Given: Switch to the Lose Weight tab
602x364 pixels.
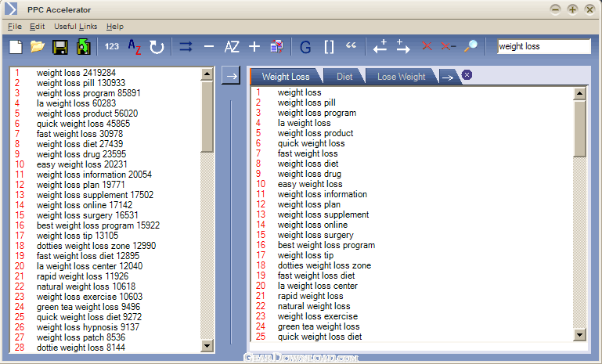Looking at the screenshot, I should coord(401,77).
